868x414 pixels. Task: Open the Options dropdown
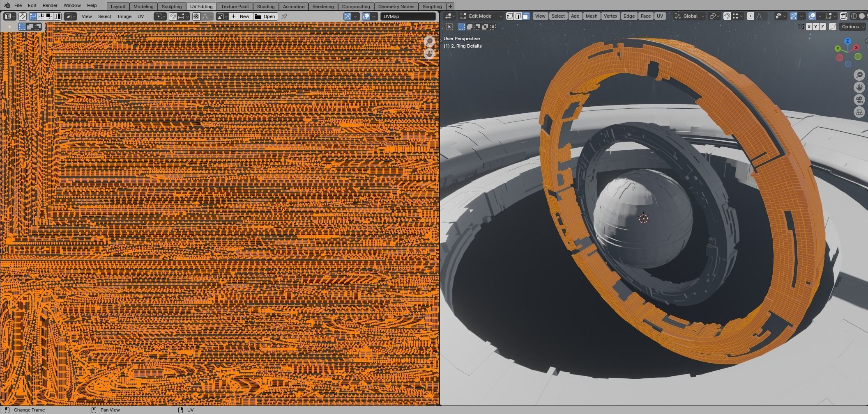[852, 27]
